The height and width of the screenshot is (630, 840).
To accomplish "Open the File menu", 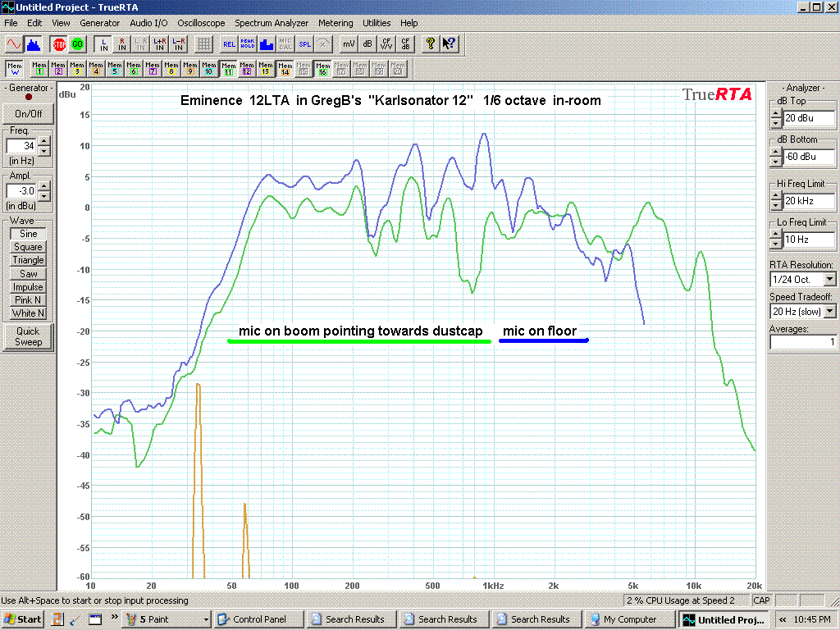I will 11,23.
